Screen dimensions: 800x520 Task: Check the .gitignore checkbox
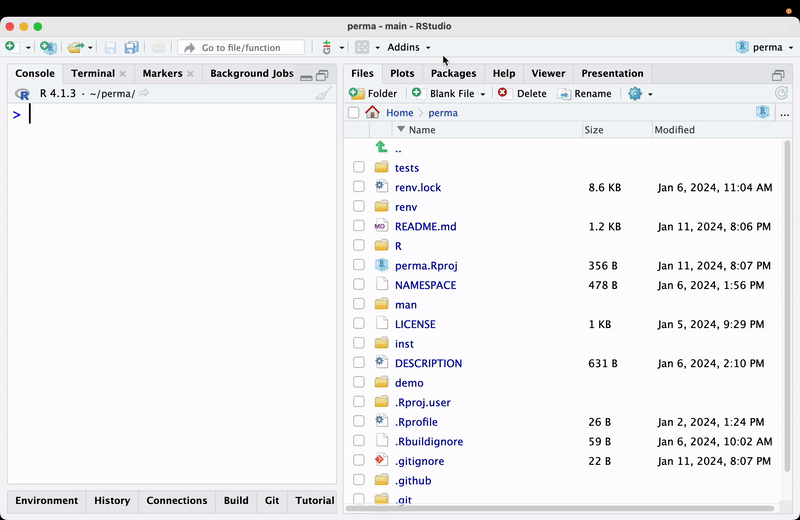point(359,460)
